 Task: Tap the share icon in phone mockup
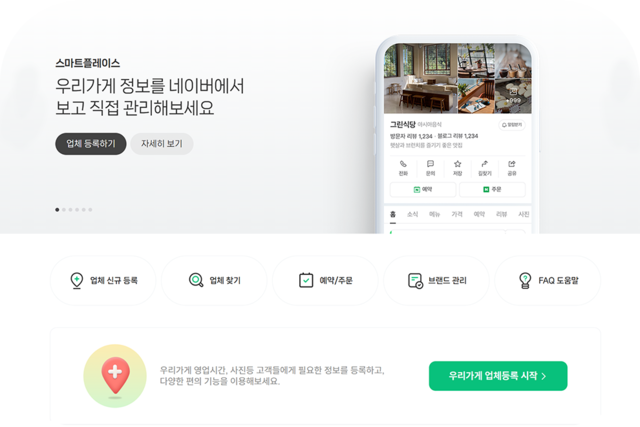tap(512, 164)
